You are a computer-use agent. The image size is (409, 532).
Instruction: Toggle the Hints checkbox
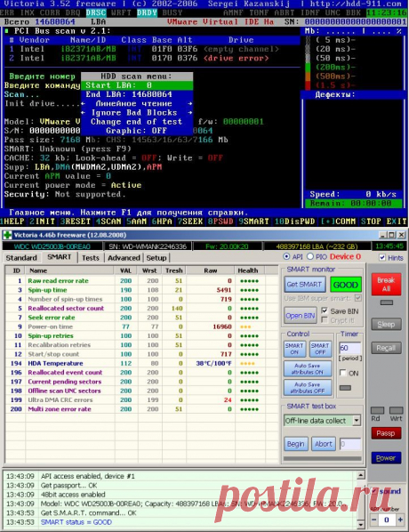(x=382, y=257)
